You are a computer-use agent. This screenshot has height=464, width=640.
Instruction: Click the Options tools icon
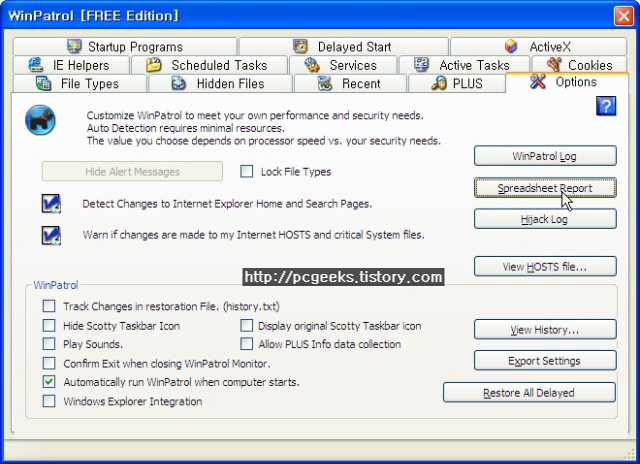(538, 81)
